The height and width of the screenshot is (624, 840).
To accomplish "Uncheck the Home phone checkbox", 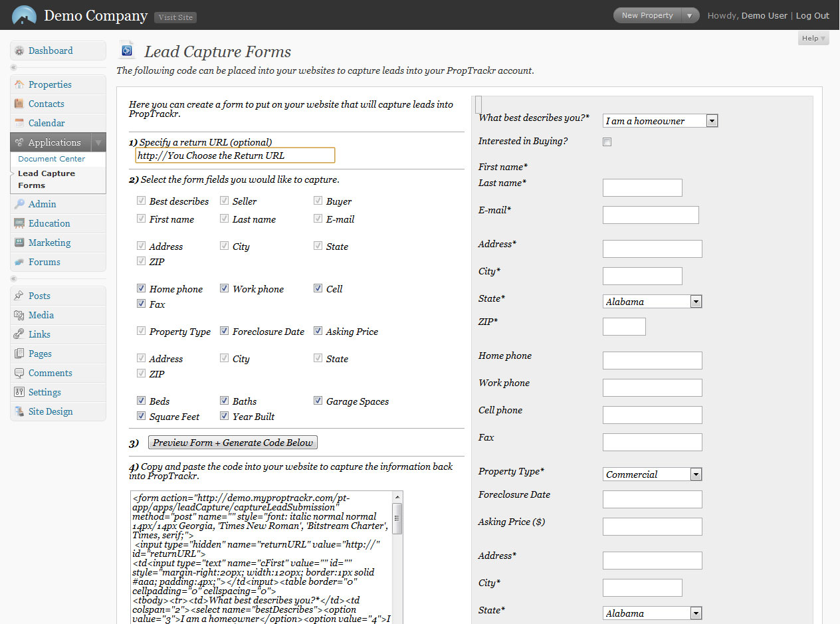I will click(141, 289).
